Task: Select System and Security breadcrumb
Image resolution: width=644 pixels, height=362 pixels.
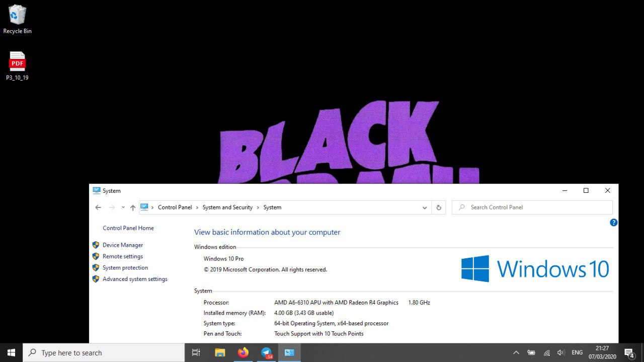Action: (227, 207)
